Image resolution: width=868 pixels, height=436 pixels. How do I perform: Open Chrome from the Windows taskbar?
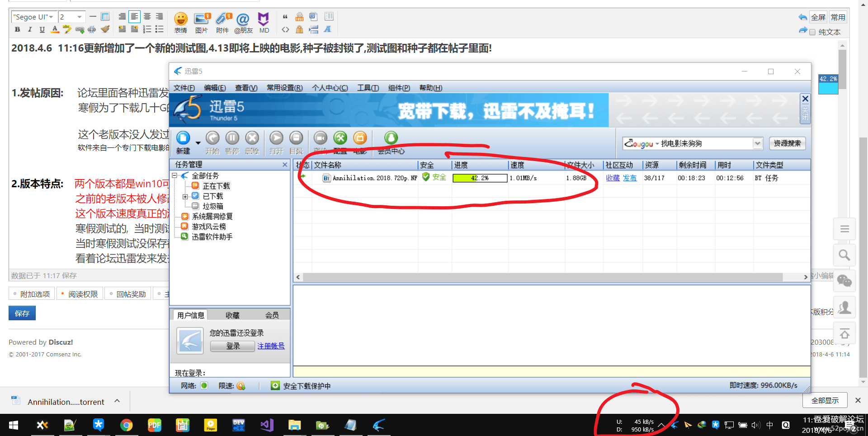click(127, 425)
